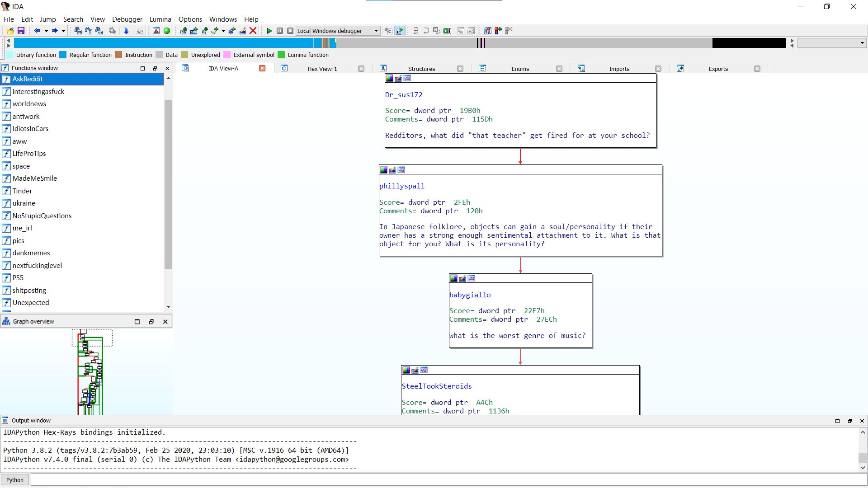
Task: Open the breakpoint list icon
Action: pos(488,31)
